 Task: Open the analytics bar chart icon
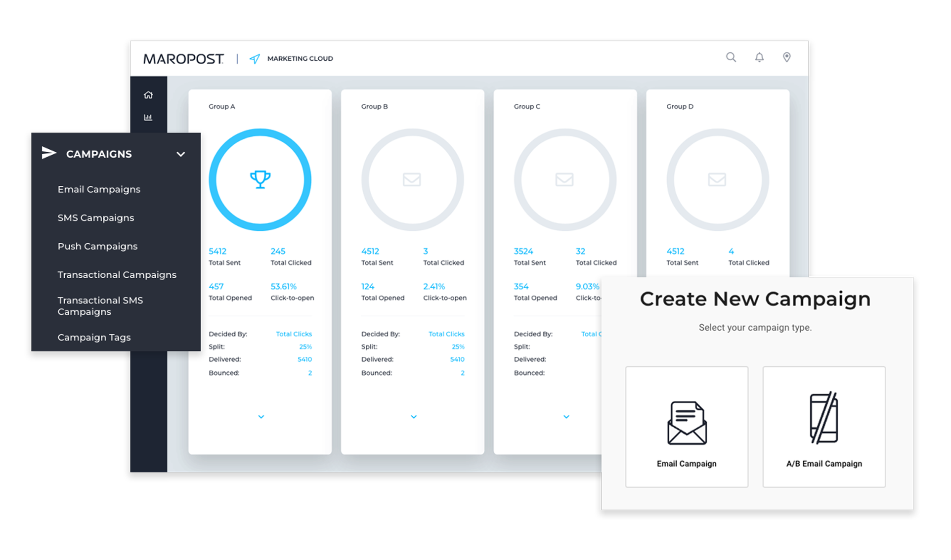148,117
